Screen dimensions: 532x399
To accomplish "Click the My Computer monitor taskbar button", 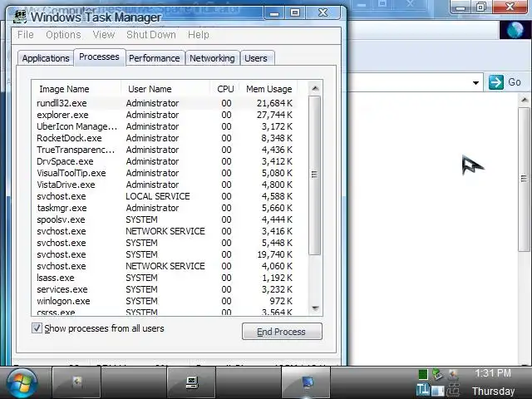I will 307,382.
